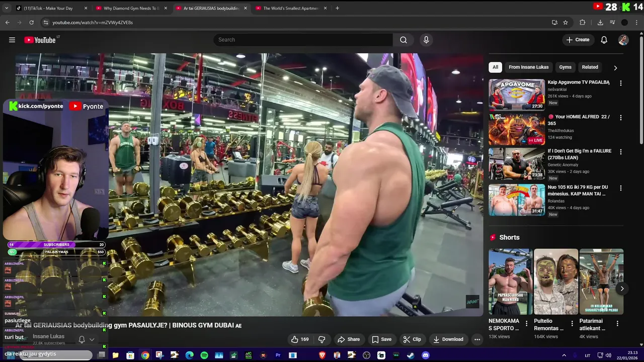Share the video

(349, 339)
